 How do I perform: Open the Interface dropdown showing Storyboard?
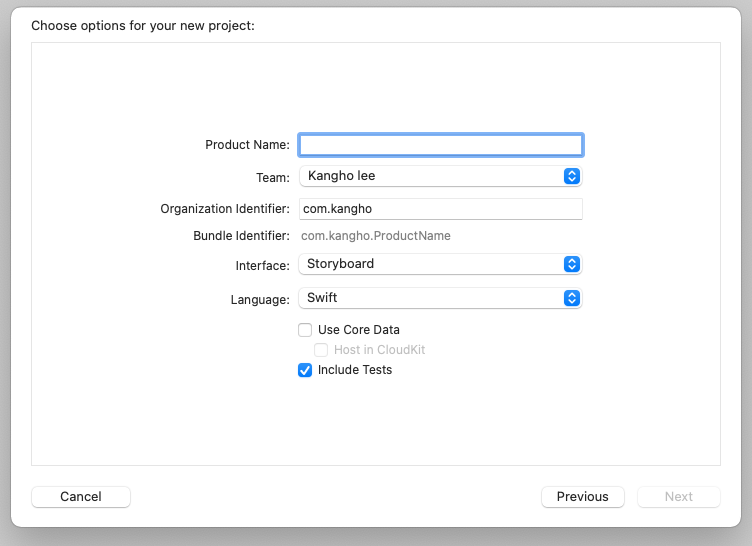pos(440,264)
